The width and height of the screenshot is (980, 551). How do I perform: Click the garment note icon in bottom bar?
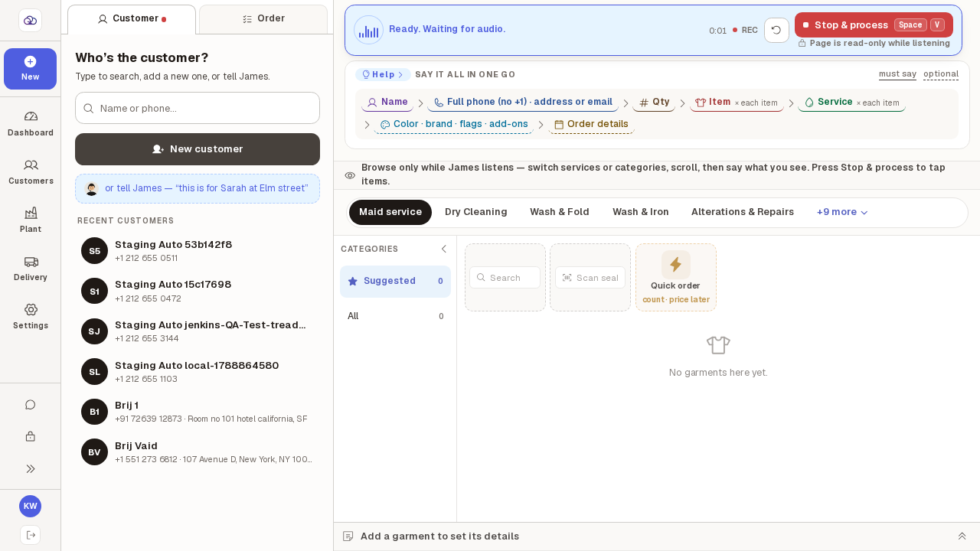point(348,536)
